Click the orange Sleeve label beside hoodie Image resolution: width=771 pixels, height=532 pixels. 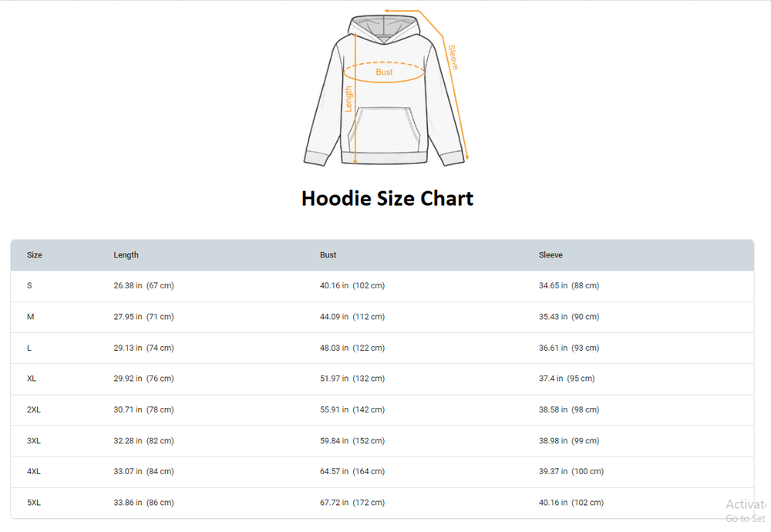[x=453, y=58]
